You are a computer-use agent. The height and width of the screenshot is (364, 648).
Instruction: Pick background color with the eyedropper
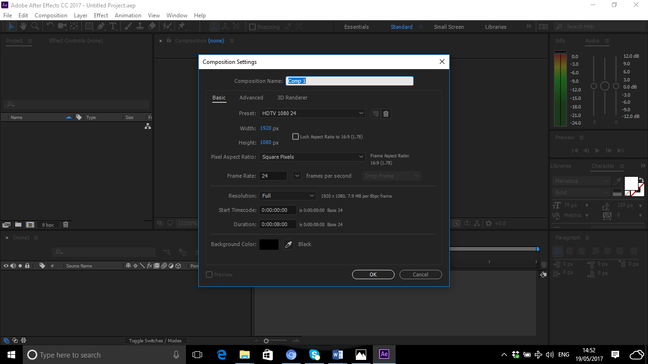288,245
